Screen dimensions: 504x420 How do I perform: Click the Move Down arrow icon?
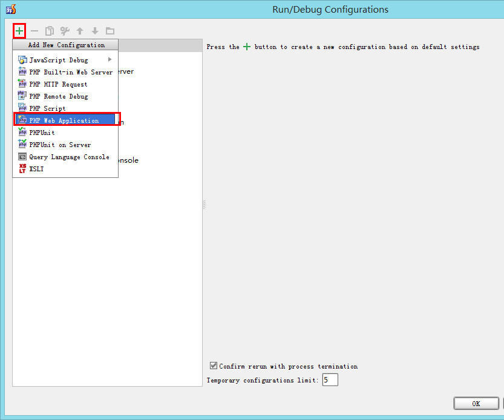point(95,31)
